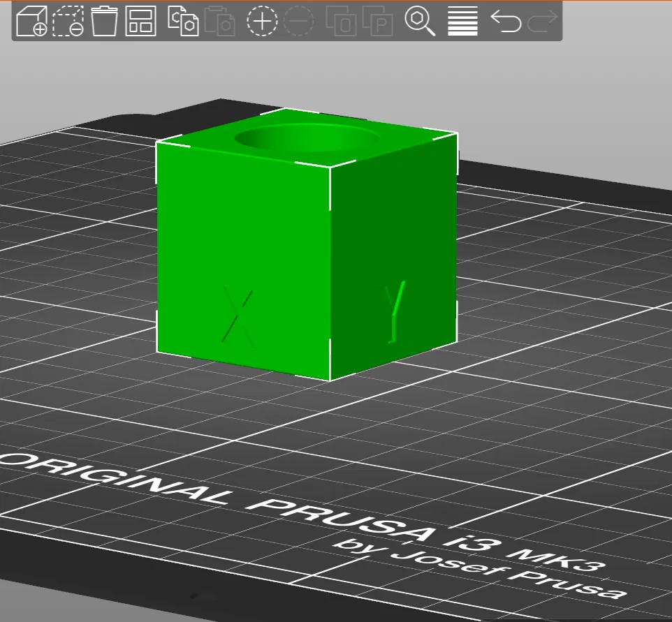Open the search magnifier tool
672x622 pixels.
pos(420,21)
